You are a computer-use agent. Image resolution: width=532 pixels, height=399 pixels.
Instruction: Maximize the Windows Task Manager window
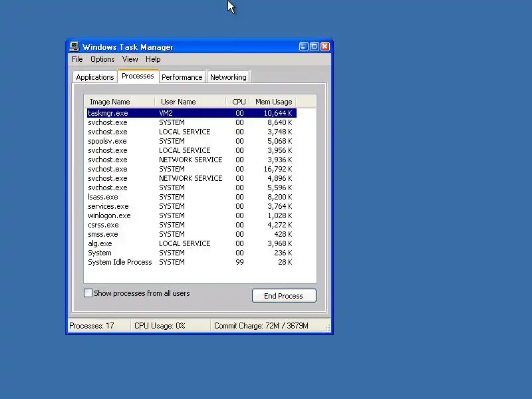point(314,47)
